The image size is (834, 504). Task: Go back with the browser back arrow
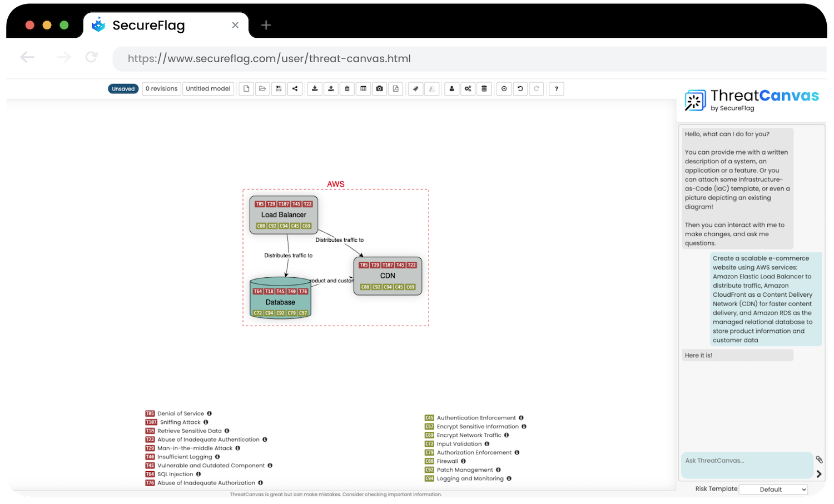(x=27, y=57)
